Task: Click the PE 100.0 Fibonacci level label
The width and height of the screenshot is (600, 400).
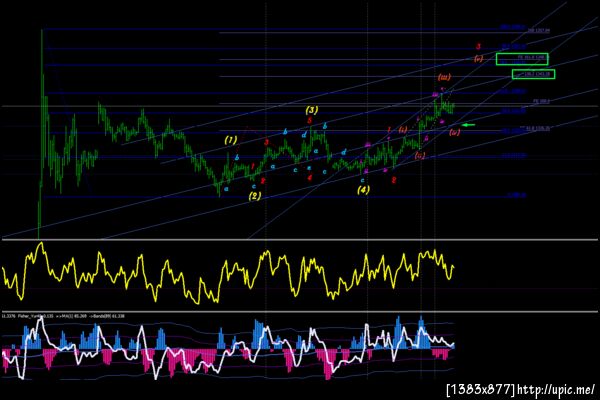Action: (541, 101)
